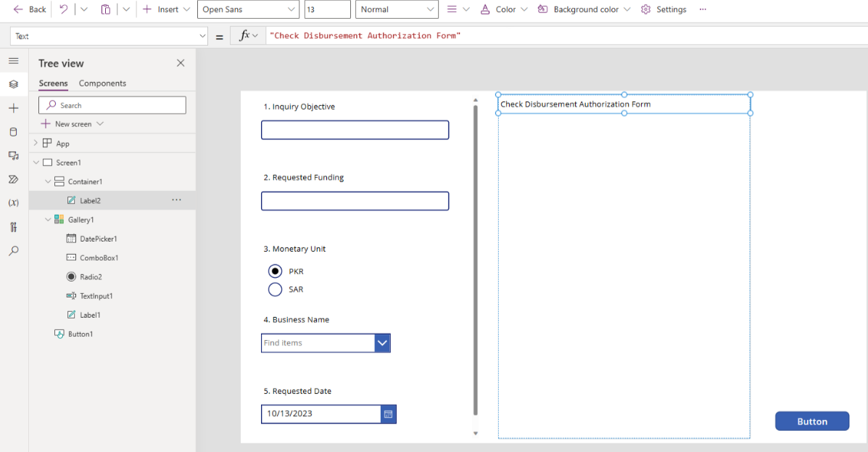The height and width of the screenshot is (452, 868).
Task: Open the undo history dropdown arrow
Action: [x=84, y=9]
